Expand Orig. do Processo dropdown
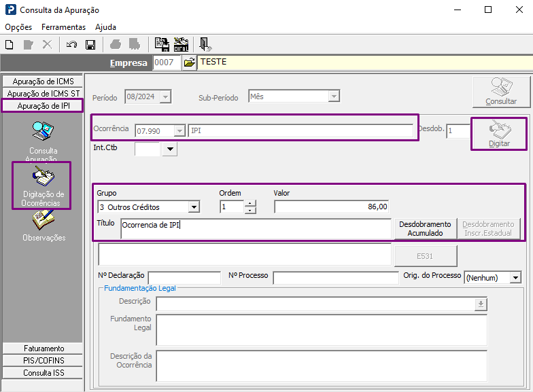 pos(515,277)
